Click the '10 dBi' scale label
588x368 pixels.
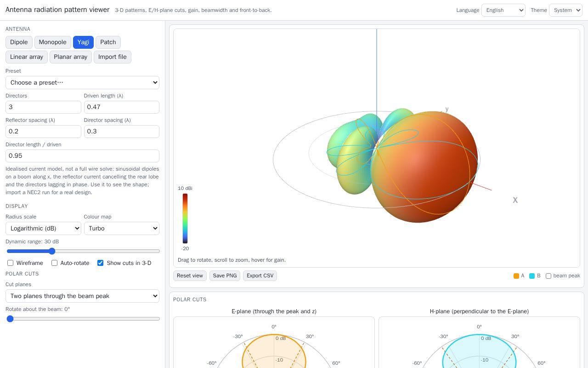(x=185, y=188)
